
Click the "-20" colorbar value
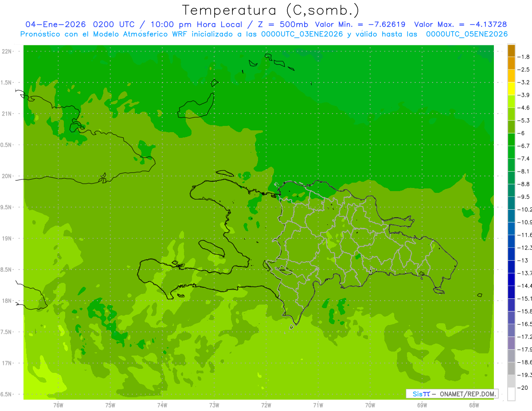[x=522, y=388]
